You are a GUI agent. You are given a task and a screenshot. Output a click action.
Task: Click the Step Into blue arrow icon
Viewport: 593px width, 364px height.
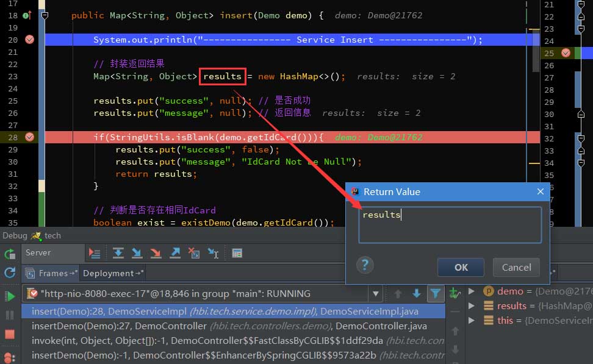(x=137, y=253)
